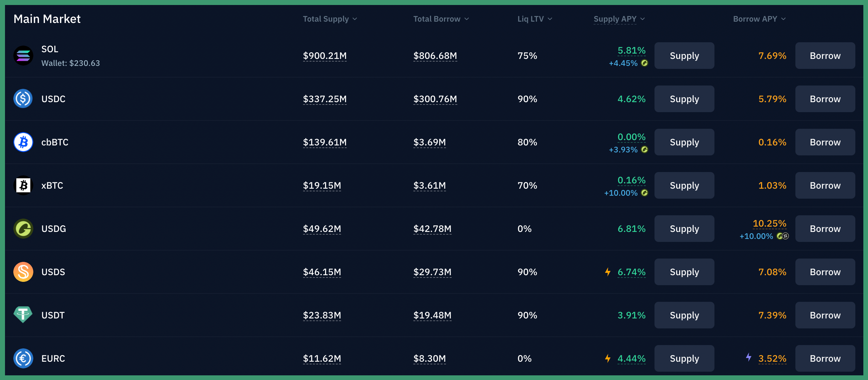
Task: Click lightning bolt beside USDS supply APY
Action: click(x=608, y=272)
